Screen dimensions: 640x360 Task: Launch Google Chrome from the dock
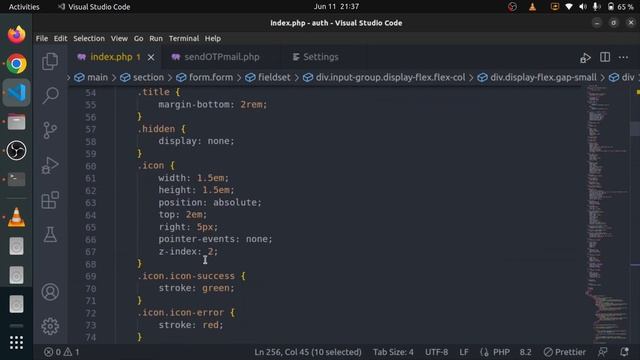click(x=16, y=64)
